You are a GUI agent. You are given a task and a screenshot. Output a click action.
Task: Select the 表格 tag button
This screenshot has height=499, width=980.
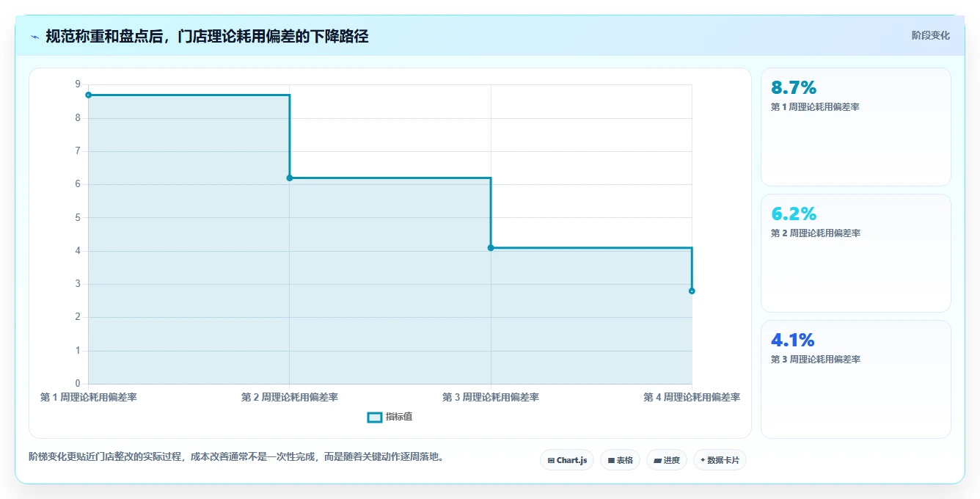coord(620,460)
